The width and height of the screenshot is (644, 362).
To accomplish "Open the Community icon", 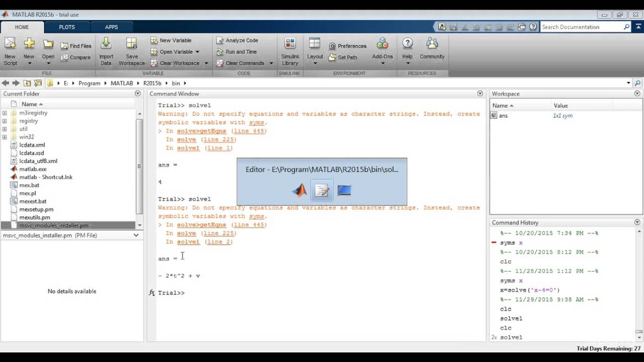I will [432, 44].
